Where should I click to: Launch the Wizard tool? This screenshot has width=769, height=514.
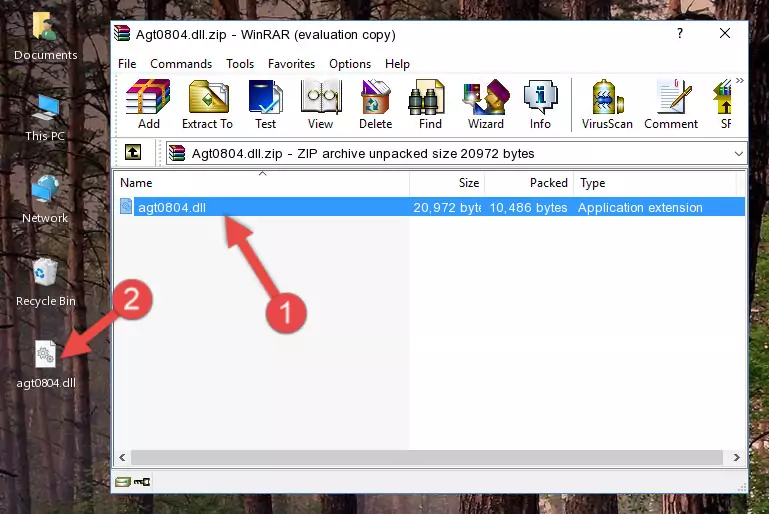pos(486,104)
